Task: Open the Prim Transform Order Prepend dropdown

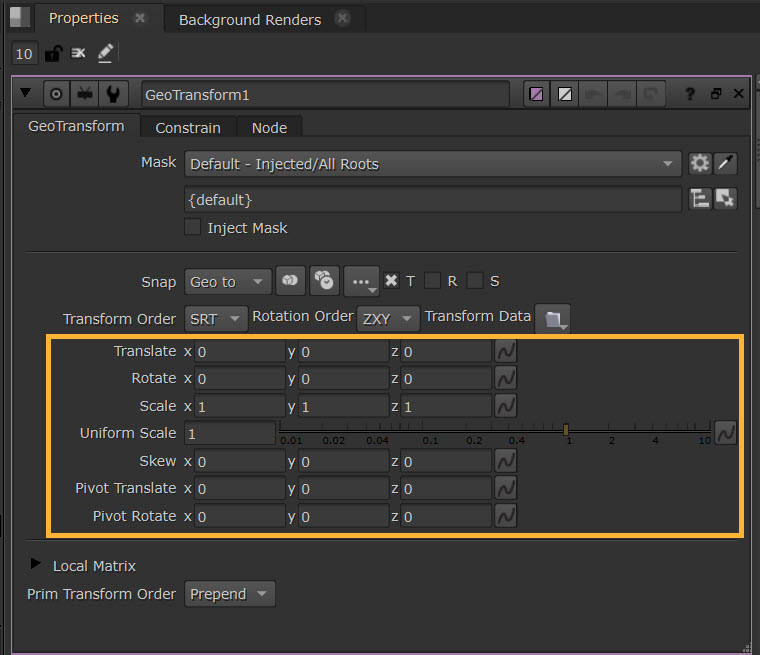Action: coord(230,594)
